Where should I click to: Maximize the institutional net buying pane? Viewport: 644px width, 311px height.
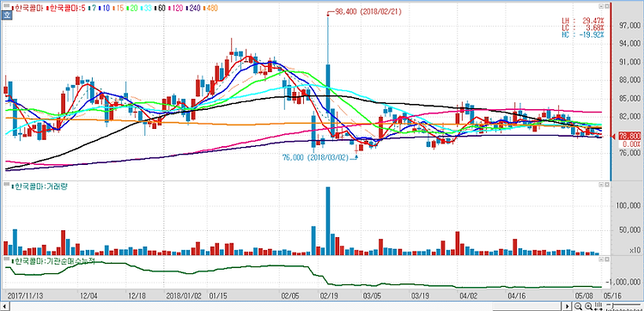click(x=606, y=259)
